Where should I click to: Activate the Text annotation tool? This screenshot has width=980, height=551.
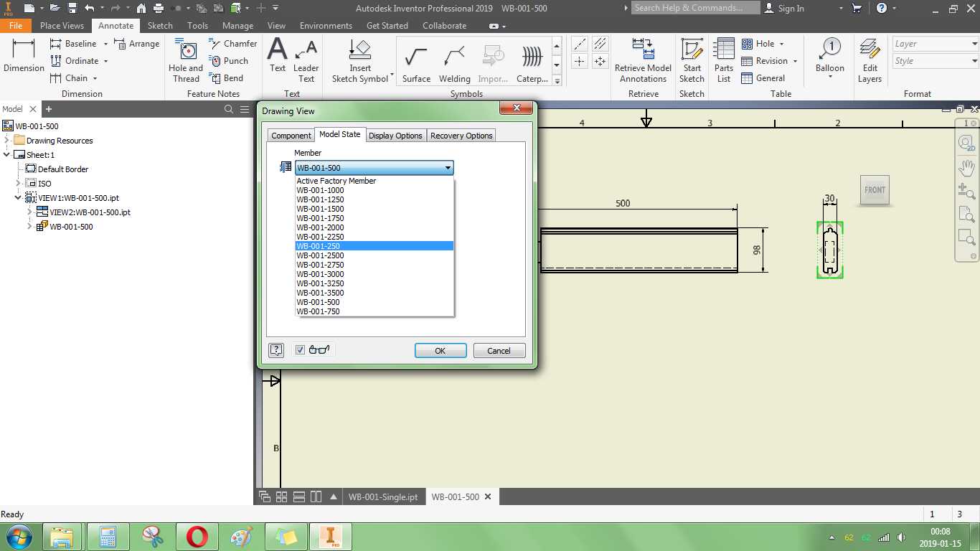point(278,56)
